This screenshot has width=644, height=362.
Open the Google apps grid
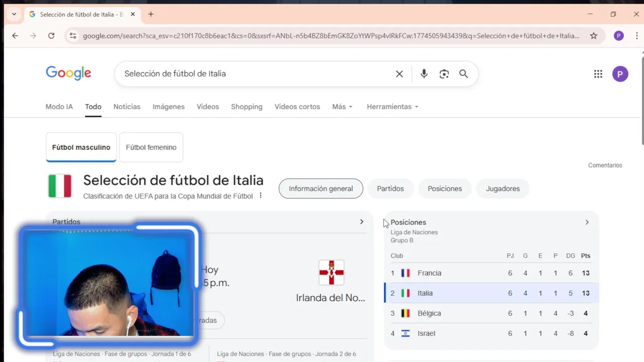[x=598, y=74]
